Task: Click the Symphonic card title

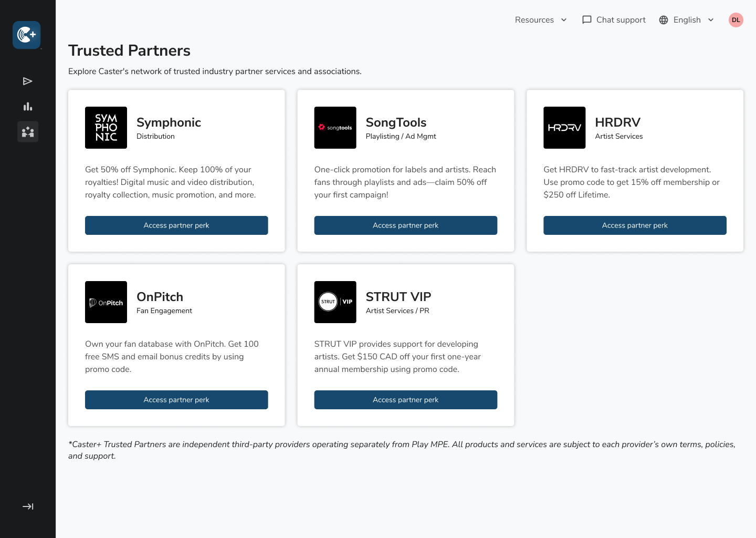Action: coord(169,122)
